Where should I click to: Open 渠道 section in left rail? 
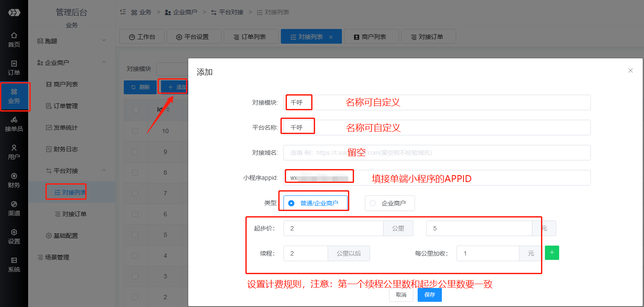pos(14,208)
